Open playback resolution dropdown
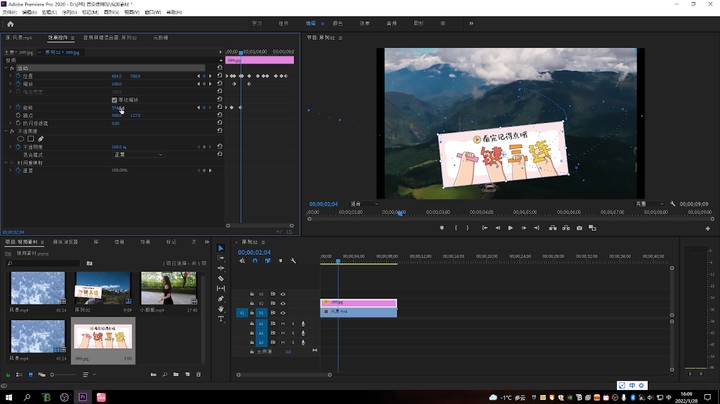The image size is (720, 404). (649, 203)
